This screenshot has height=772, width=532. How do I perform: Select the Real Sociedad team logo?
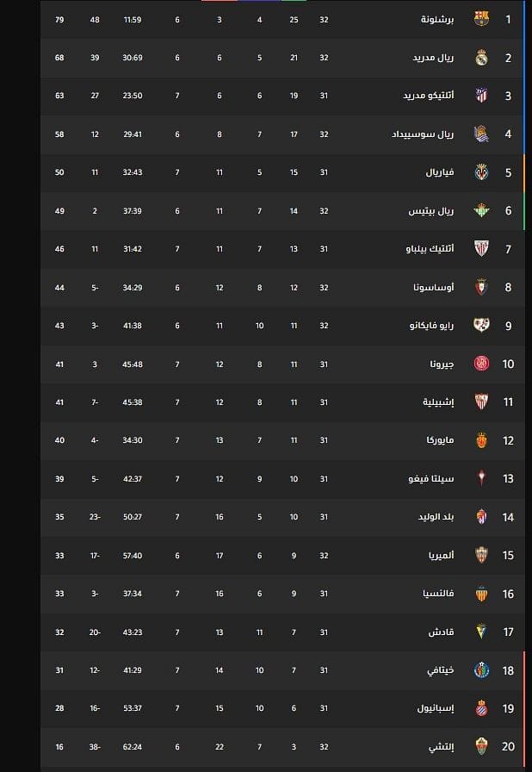coord(482,134)
